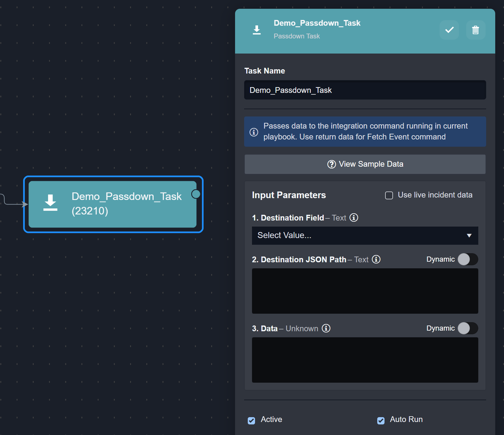504x435 pixels.
Task: Click info icon beside Destination JSON Path
Action: click(376, 260)
